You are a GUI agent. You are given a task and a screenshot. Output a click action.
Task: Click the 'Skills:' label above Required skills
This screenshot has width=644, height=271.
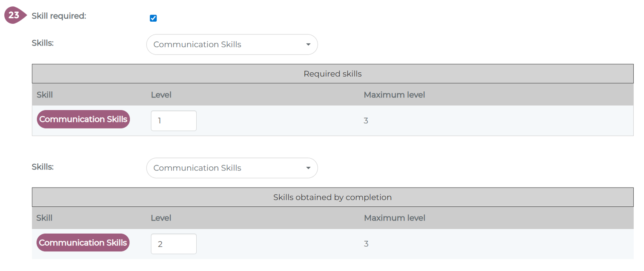pos(43,43)
